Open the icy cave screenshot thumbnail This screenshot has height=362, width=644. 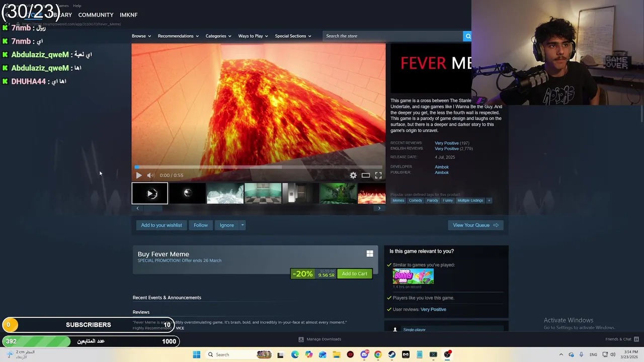(x=225, y=194)
